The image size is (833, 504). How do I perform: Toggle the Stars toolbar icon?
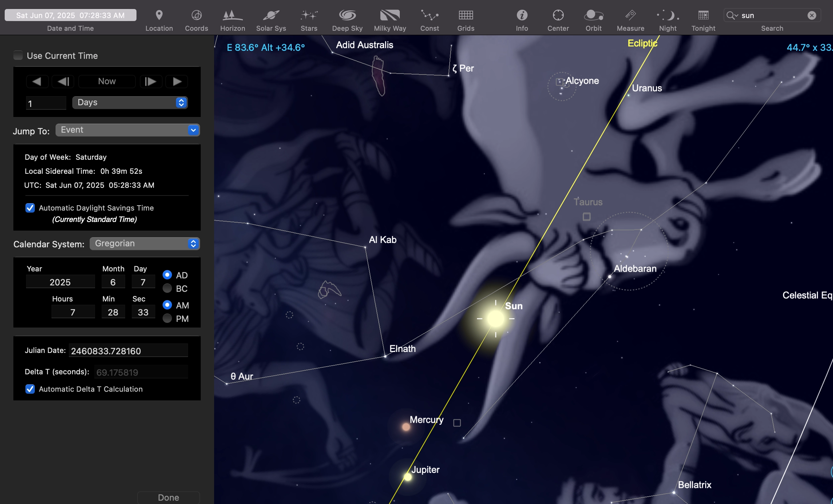click(309, 15)
